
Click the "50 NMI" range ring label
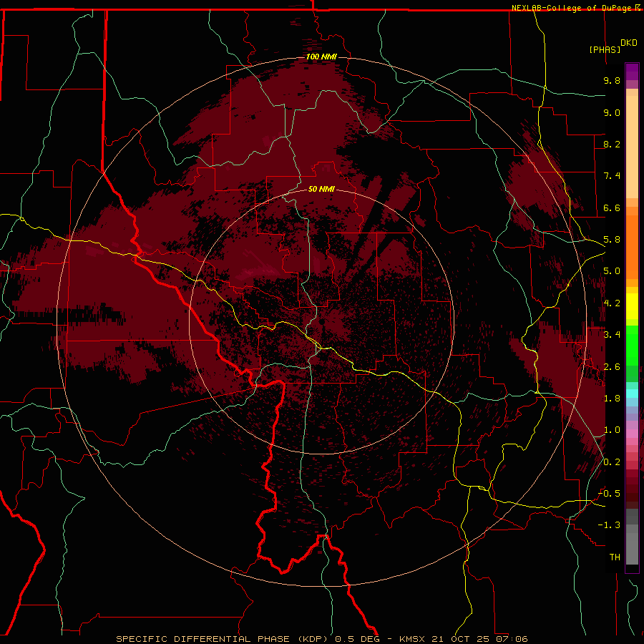[321, 189]
